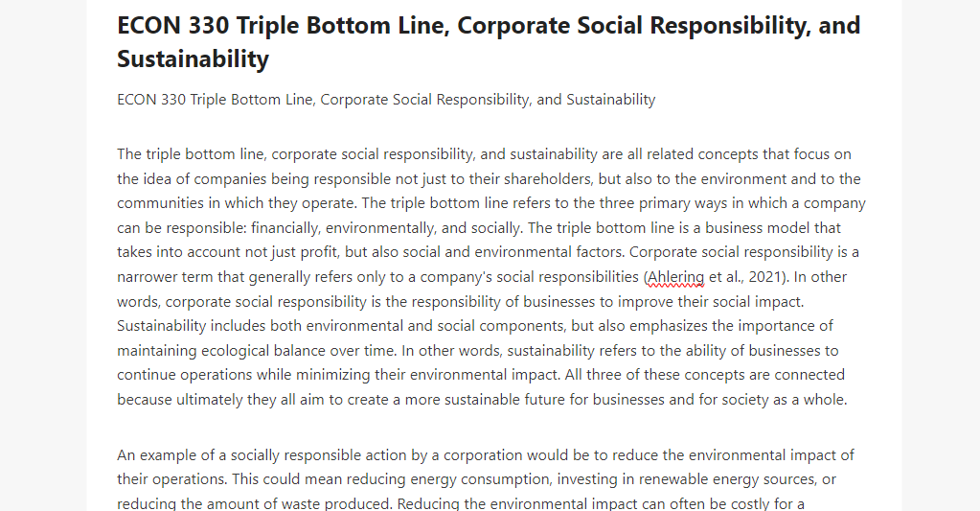Click the bold ECON 330 page heading

coord(489,42)
